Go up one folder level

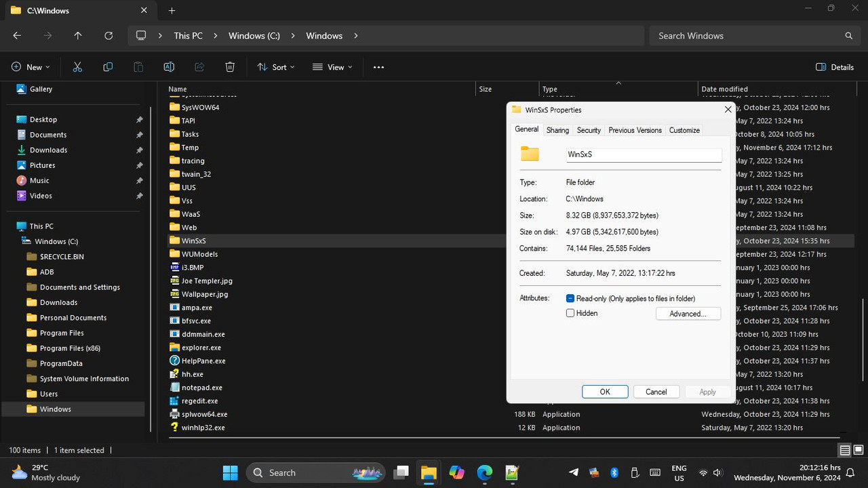pyautogui.click(x=78, y=36)
